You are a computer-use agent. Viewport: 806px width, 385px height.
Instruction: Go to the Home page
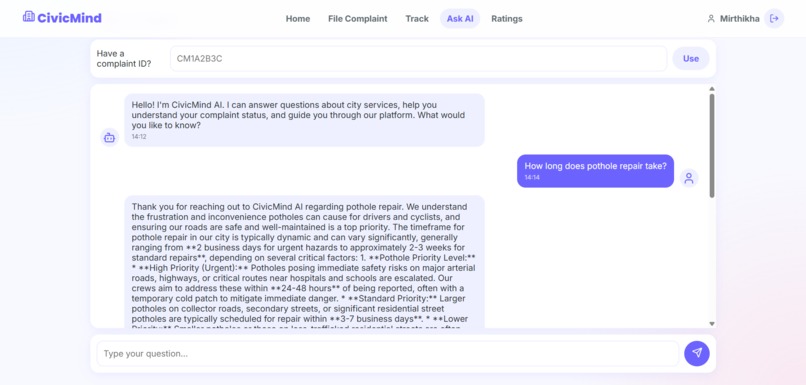pos(298,19)
